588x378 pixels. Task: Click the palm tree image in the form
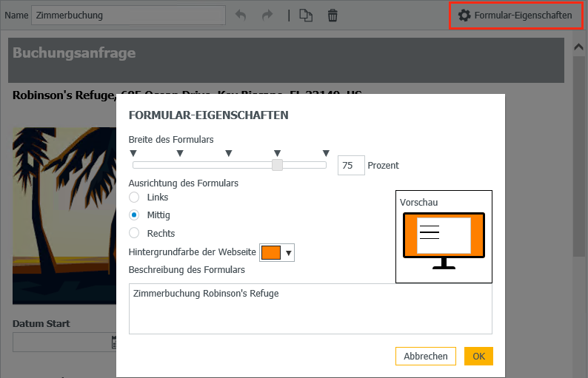pyautogui.click(x=64, y=216)
